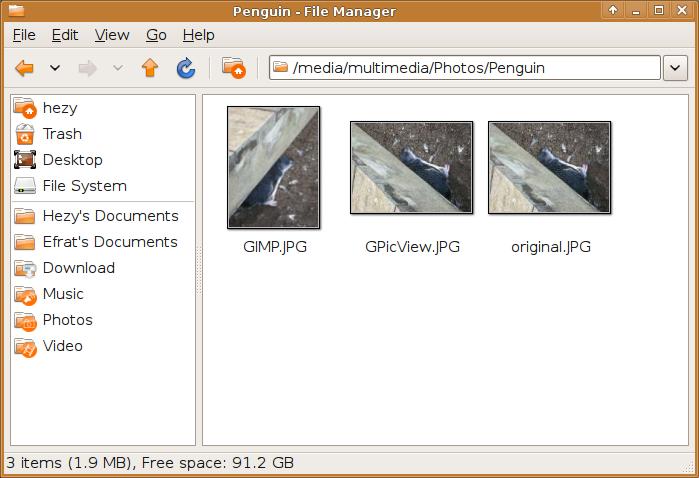Viewport: 699px width, 478px height.
Task: Select the GPicView.JPG image file
Action: [411, 167]
